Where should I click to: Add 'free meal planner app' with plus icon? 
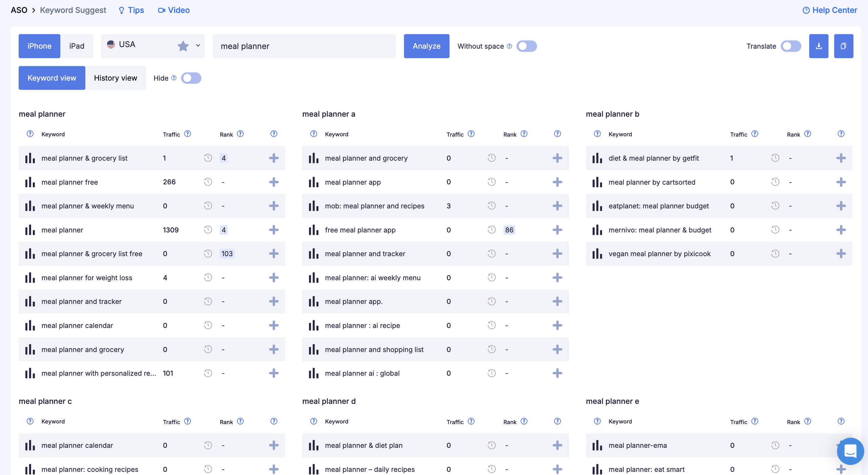pyautogui.click(x=557, y=230)
